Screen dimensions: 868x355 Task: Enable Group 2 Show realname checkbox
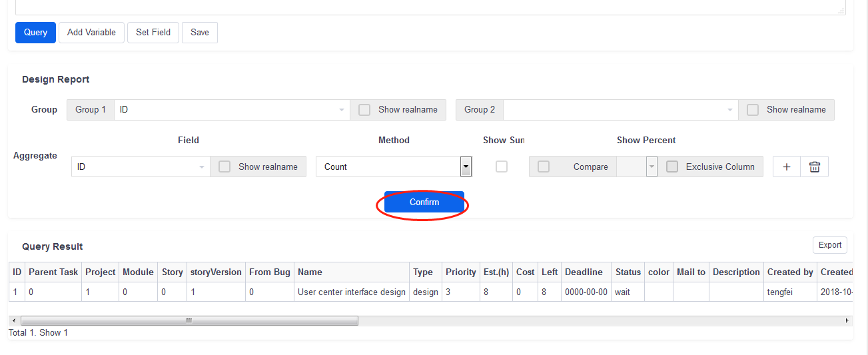point(753,110)
